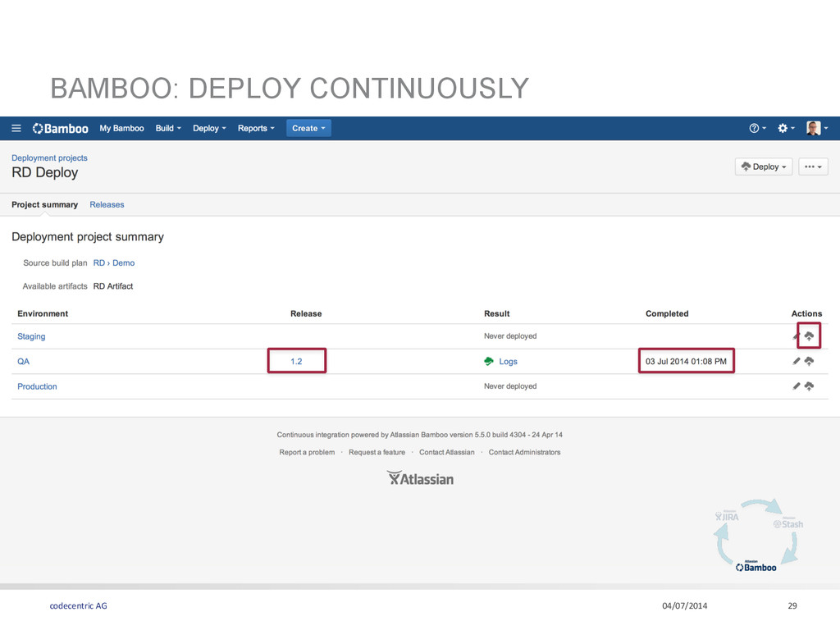Edit the QA environment pencil icon
840x630 pixels.
[x=796, y=362]
